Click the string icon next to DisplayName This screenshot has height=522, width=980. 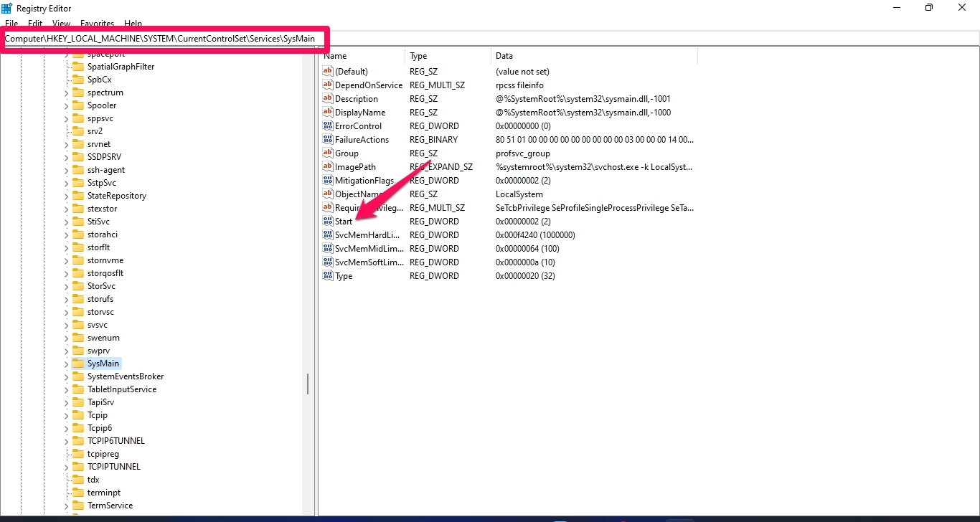coord(327,112)
